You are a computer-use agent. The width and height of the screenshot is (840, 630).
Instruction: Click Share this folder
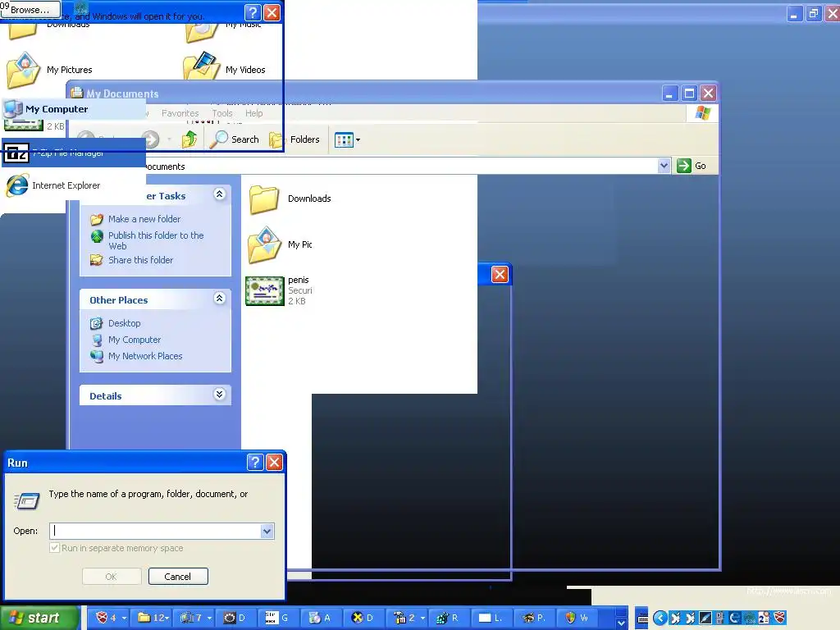[140, 260]
